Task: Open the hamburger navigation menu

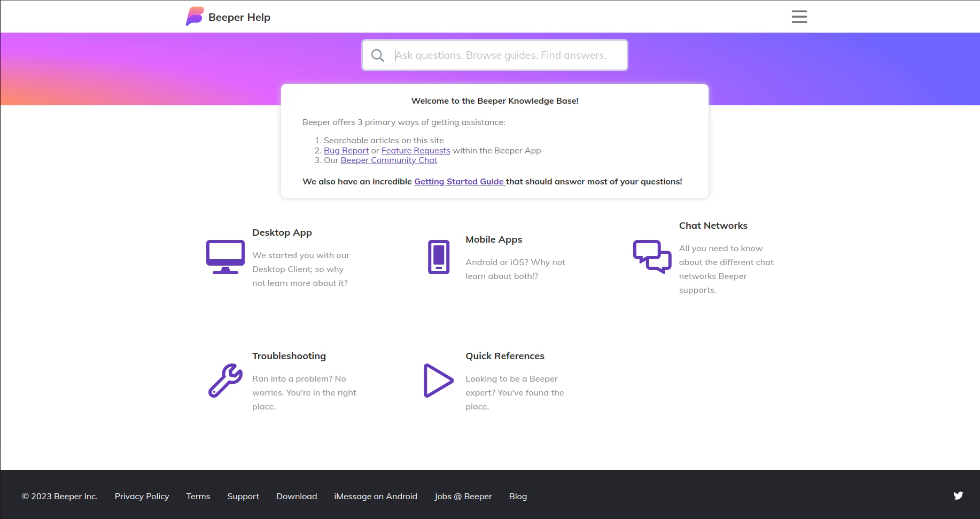Action: point(799,17)
